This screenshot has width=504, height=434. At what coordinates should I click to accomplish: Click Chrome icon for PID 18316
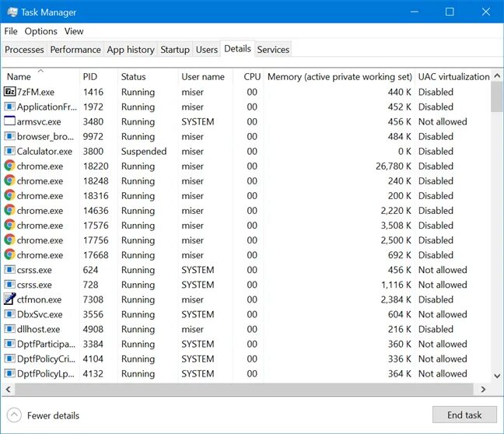point(9,195)
